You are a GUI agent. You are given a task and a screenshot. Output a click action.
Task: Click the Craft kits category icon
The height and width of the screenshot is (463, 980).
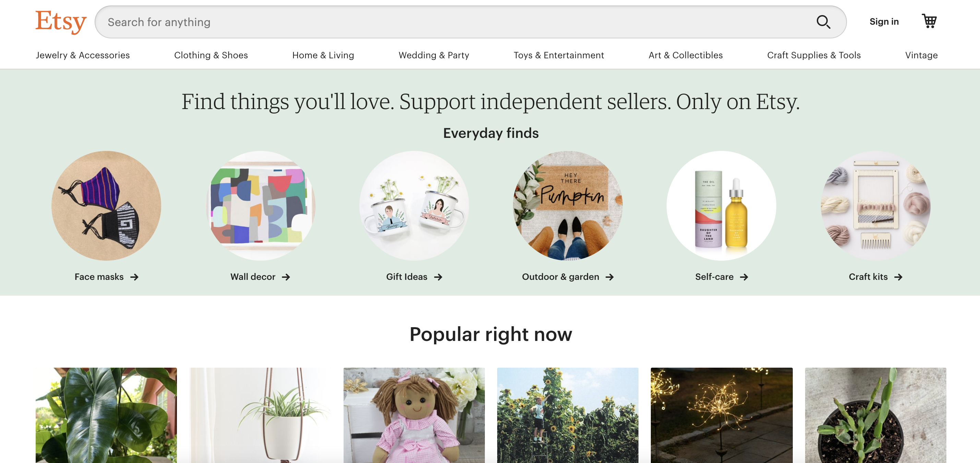pos(874,206)
